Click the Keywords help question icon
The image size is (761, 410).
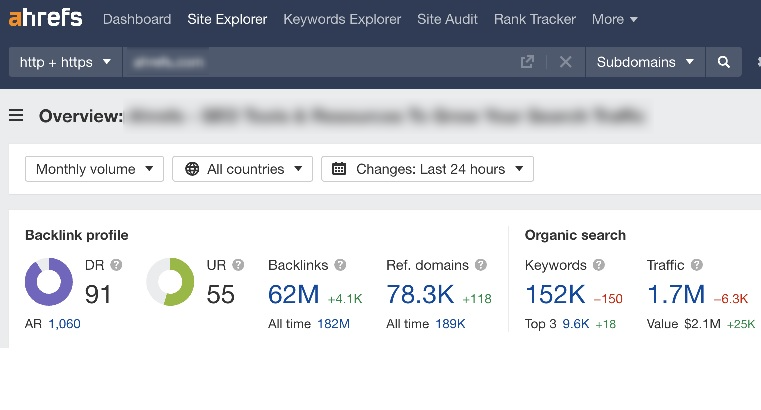(x=599, y=265)
